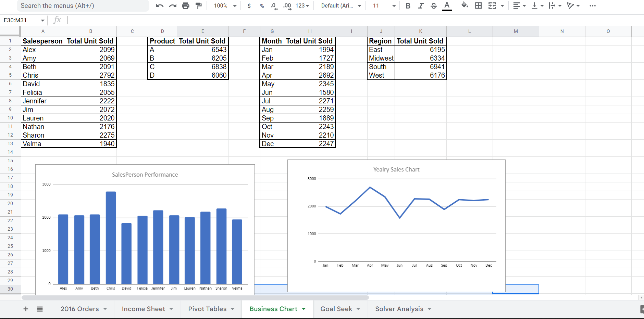Select the Jennifer name cell
Image resolution: width=644 pixels, height=319 pixels.
tap(43, 101)
